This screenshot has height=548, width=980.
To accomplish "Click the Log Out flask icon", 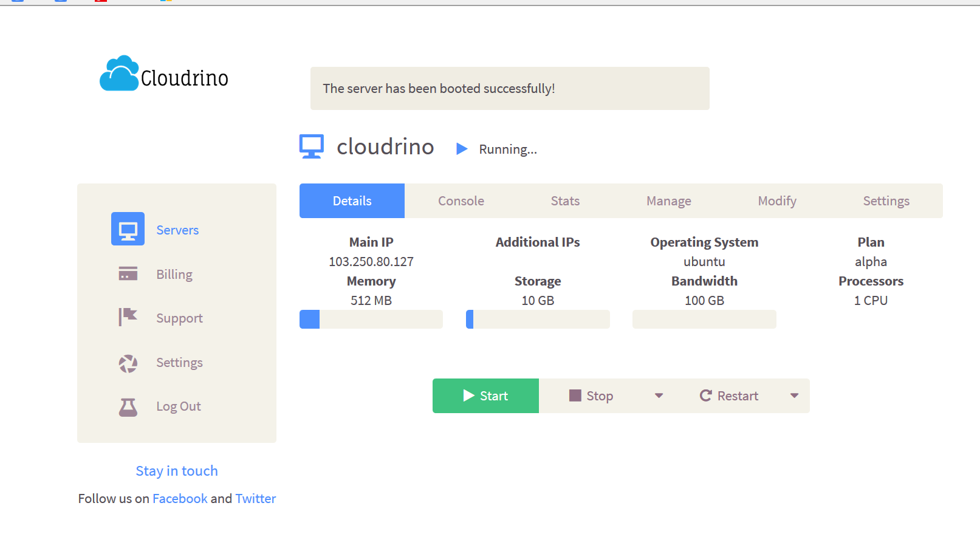I will pyautogui.click(x=128, y=406).
